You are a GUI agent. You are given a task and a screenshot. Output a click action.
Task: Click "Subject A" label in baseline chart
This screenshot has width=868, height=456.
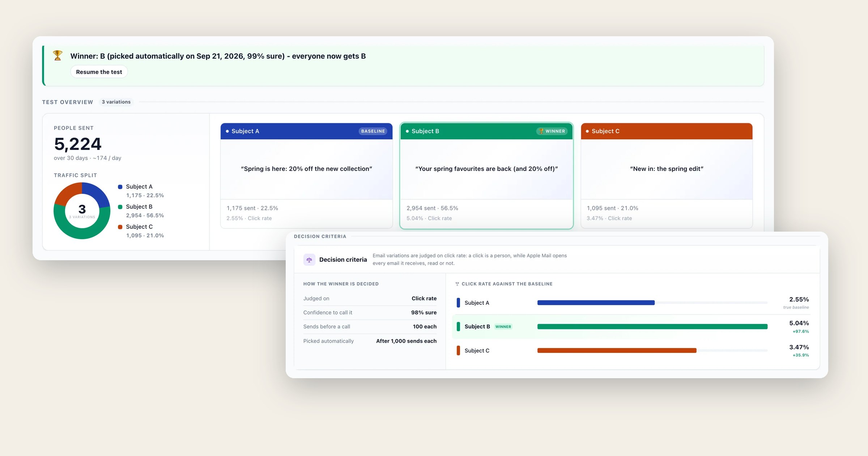[x=477, y=303]
